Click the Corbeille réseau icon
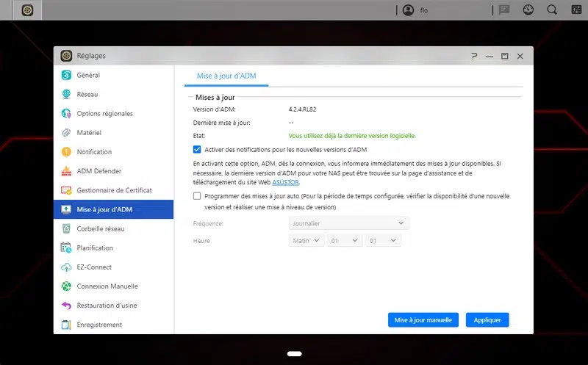 66,228
